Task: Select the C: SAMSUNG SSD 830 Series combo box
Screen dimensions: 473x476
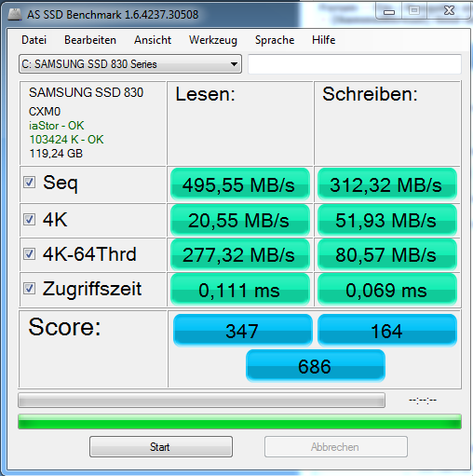Action: pyautogui.click(x=130, y=64)
